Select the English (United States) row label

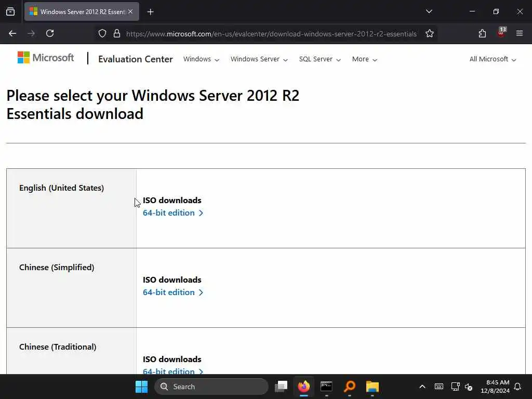tap(61, 188)
